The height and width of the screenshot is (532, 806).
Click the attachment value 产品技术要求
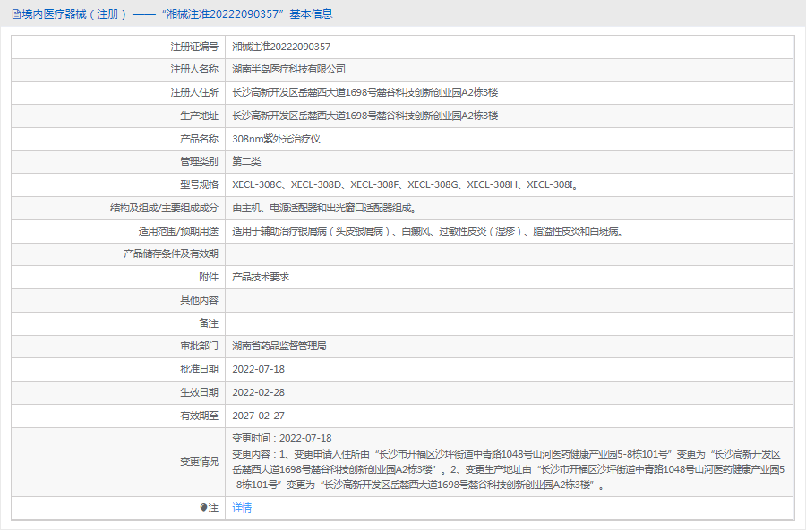(261, 277)
